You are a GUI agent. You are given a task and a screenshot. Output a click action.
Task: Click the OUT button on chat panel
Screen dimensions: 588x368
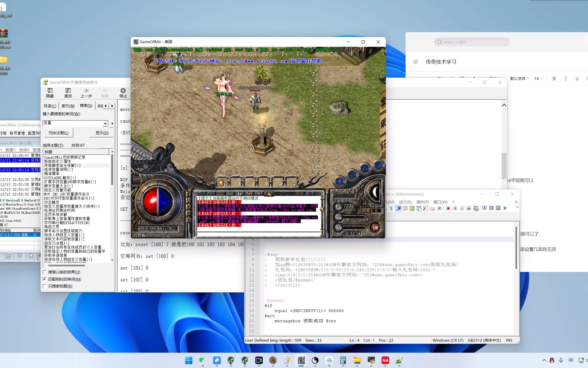299,194
